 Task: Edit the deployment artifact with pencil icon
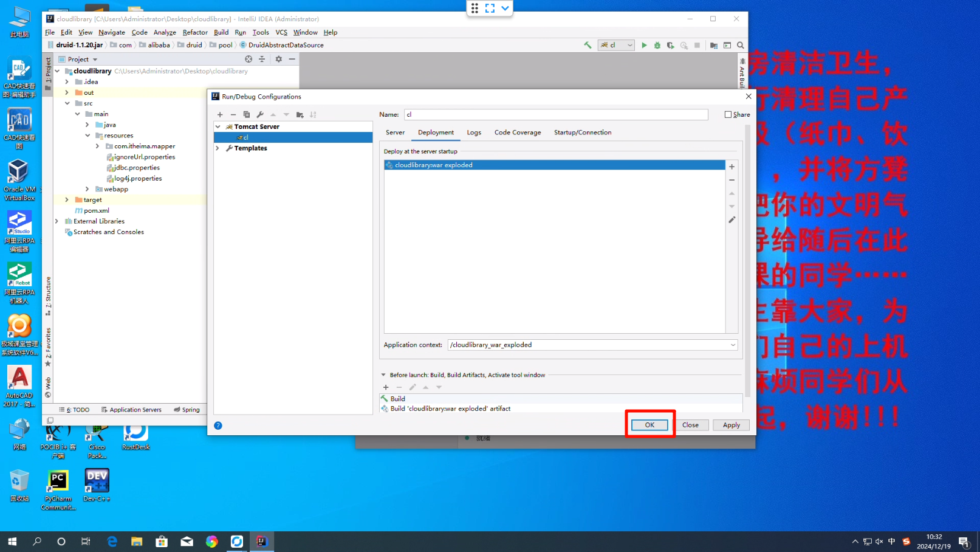tap(732, 220)
